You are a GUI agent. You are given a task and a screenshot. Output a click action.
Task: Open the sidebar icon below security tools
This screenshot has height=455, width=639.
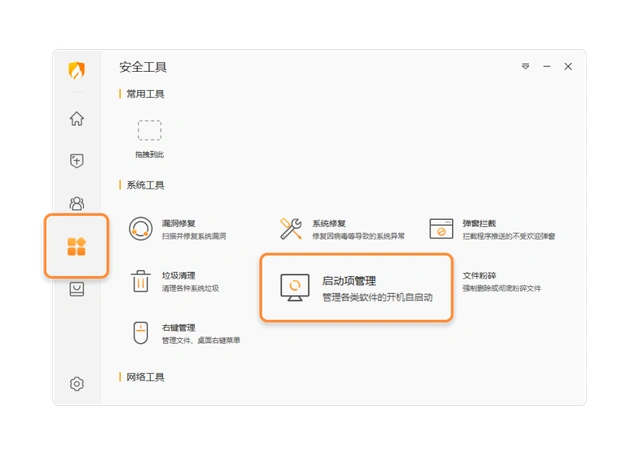(77, 289)
